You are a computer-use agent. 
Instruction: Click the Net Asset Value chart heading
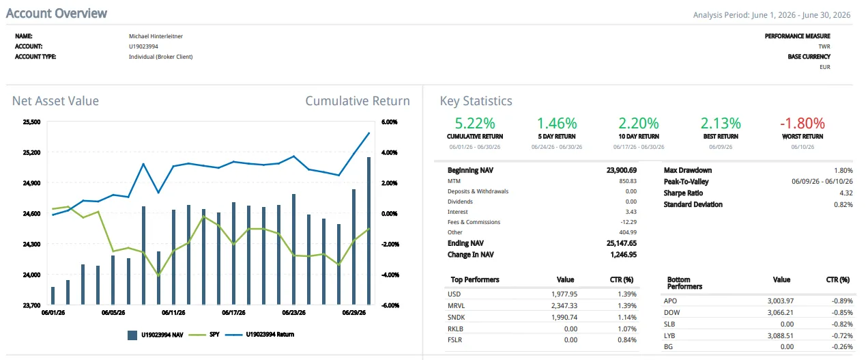click(x=55, y=101)
